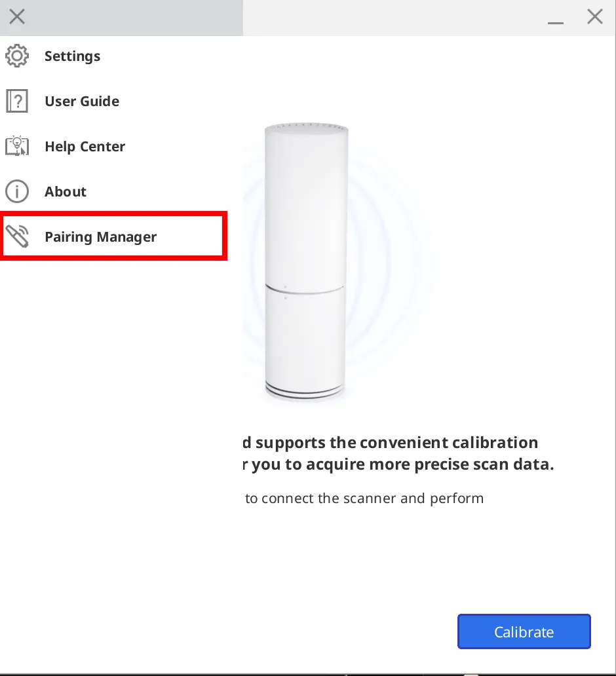Viewport: 616px width, 676px height.
Task: Select the Help Center text label
Action: coord(85,147)
